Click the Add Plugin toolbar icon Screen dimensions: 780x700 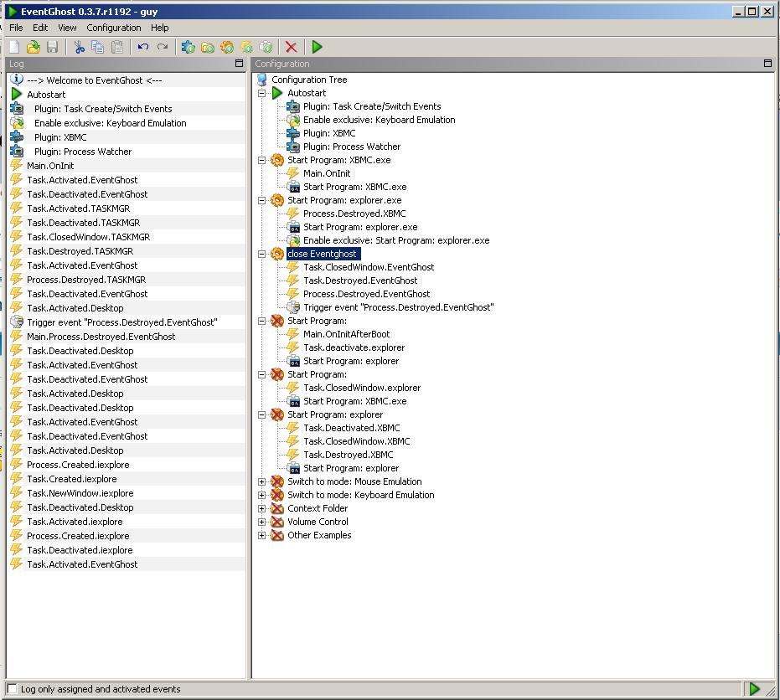coord(188,47)
